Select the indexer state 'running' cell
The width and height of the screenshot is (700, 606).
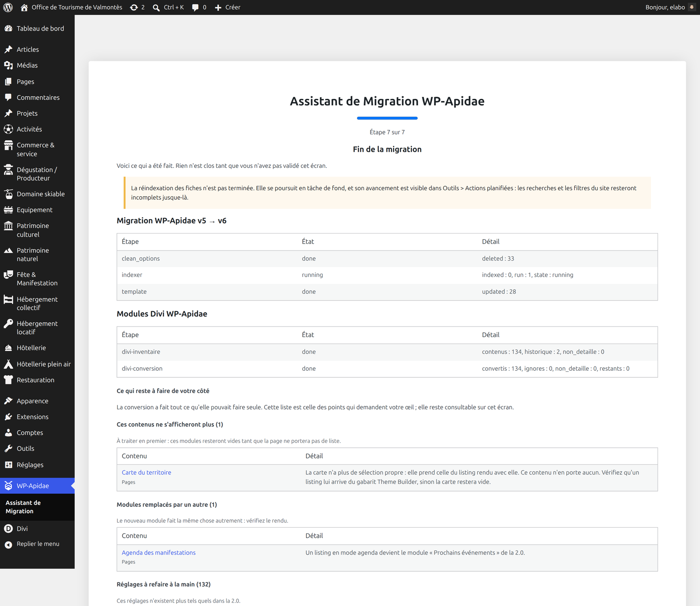[x=312, y=275]
